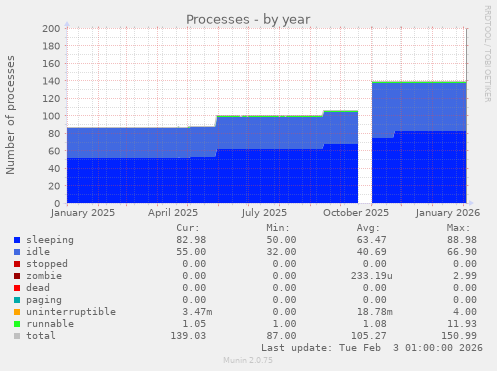Select the 'zombie' legend label

[44, 276]
